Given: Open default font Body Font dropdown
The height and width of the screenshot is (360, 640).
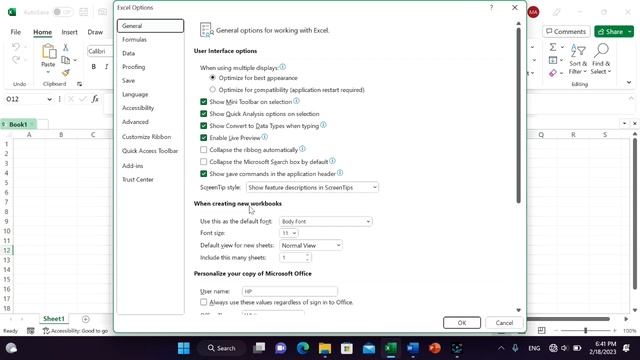Looking at the screenshot, I should point(326,221).
